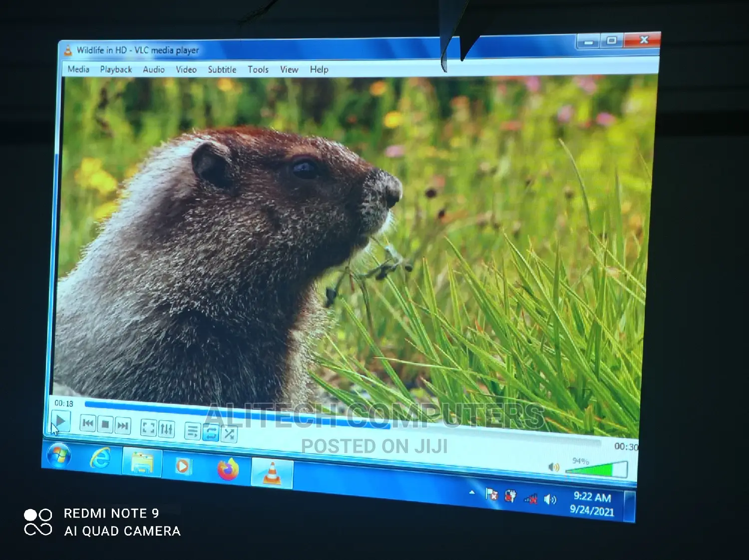Open the Media menu
This screenshot has width=749, height=560.
point(78,69)
